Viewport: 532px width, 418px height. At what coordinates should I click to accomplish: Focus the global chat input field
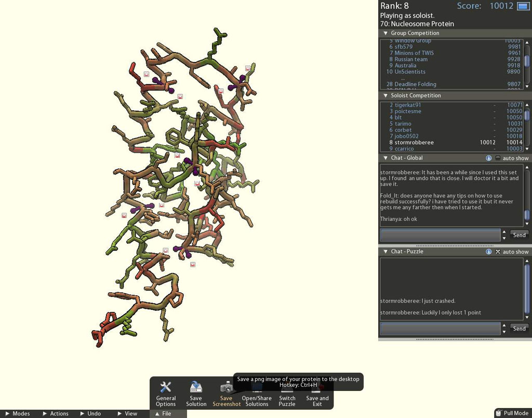(440, 235)
